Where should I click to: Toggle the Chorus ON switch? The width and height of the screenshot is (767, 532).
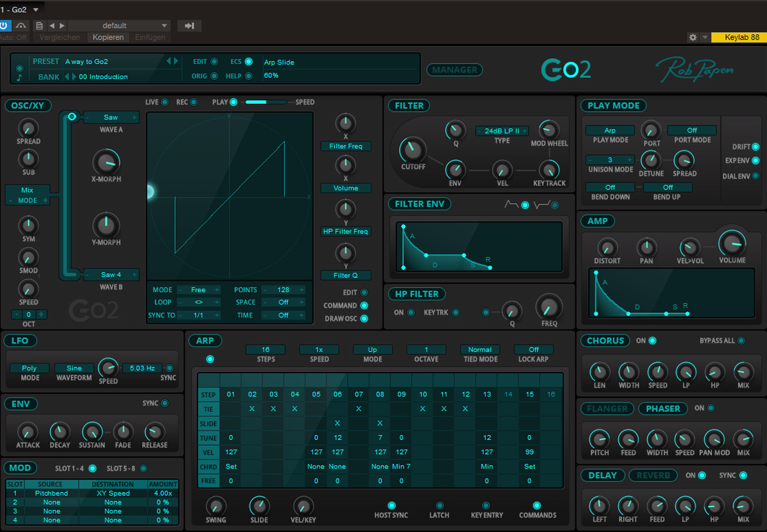click(653, 341)
